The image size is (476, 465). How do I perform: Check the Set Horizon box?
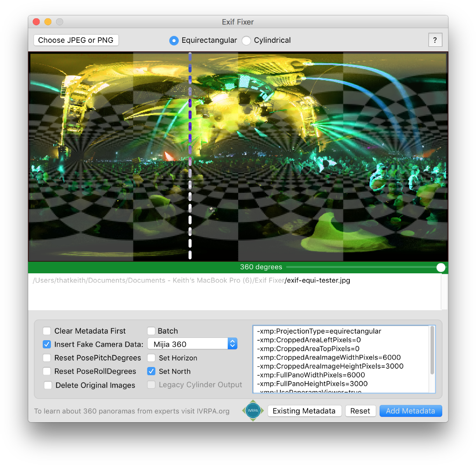[x=152, y=358]
